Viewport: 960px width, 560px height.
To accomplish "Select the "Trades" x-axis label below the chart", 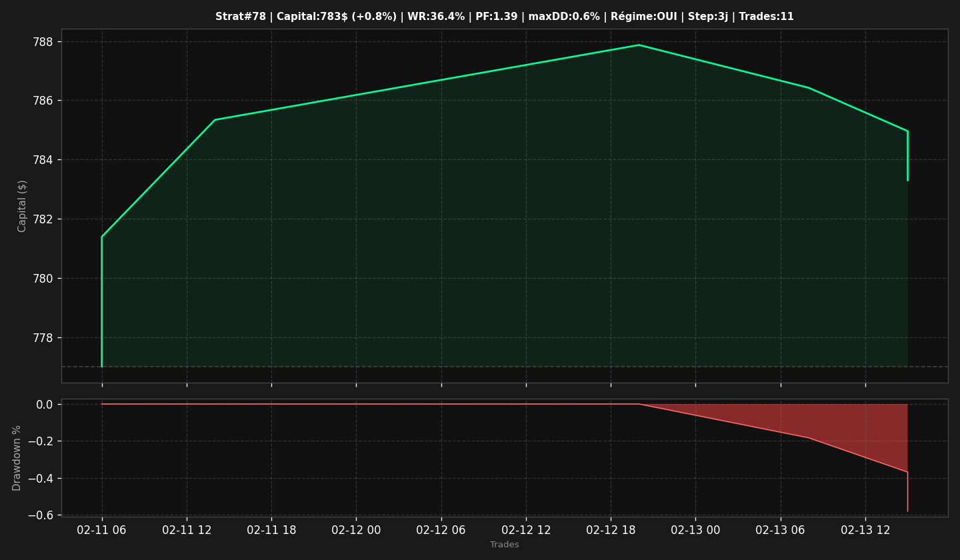I will click(x=505, y=545).
